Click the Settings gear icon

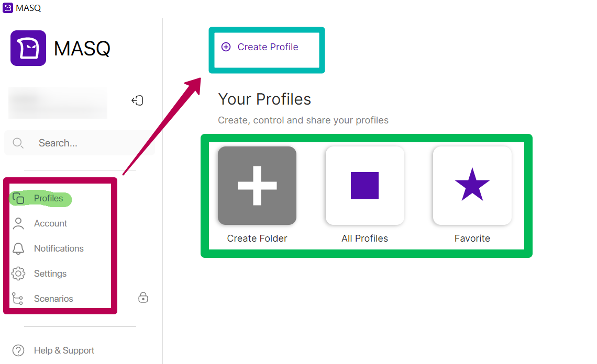(x=18, y=274)
